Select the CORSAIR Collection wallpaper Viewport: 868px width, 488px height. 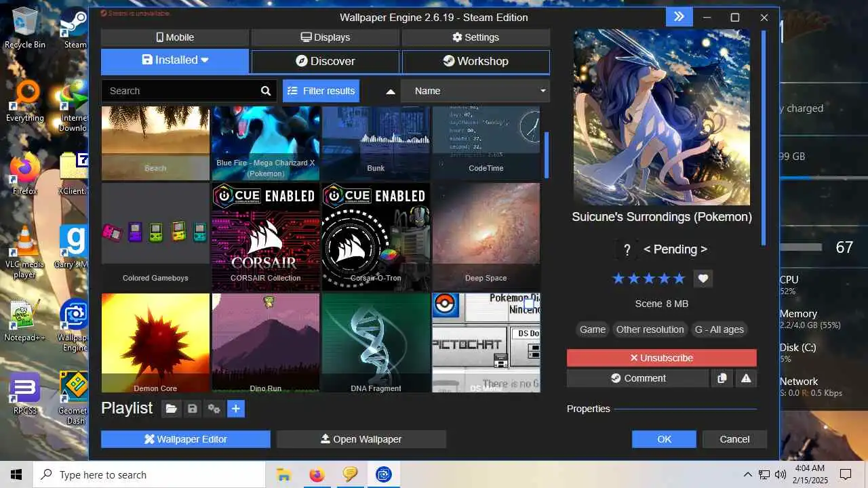coord(265,237)
